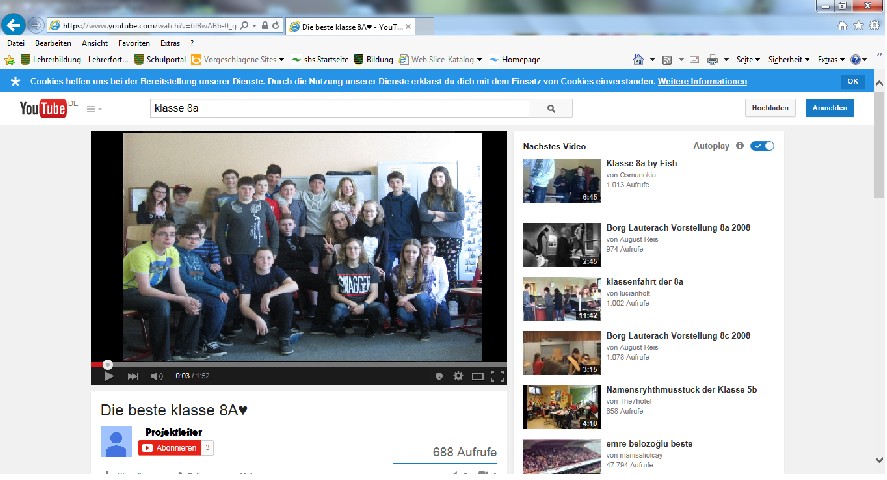Dismiss the cookie banner with OK
Screen dimensions: 887x480
pyautogui.click(x=853, y=81)
